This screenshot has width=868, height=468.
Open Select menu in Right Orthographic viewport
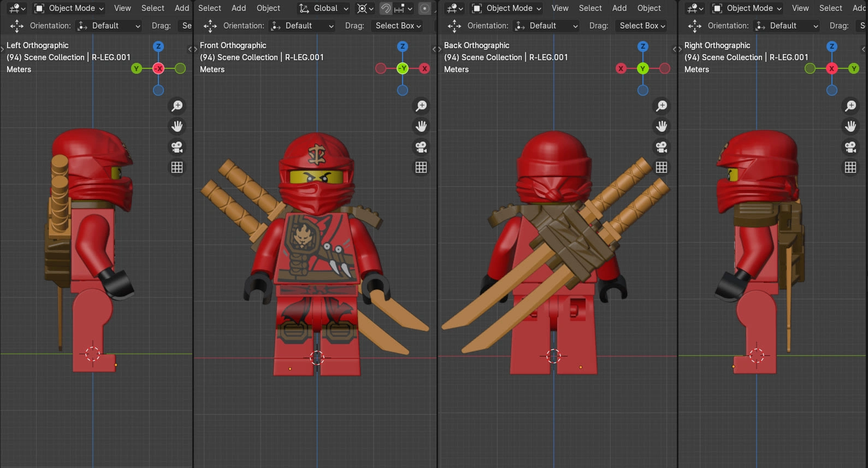(x=831, y=8)
